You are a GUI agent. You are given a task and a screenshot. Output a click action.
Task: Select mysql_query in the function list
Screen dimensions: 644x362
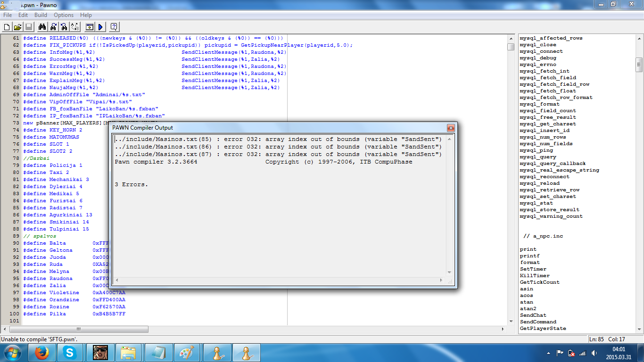click(x=538, y=157)
